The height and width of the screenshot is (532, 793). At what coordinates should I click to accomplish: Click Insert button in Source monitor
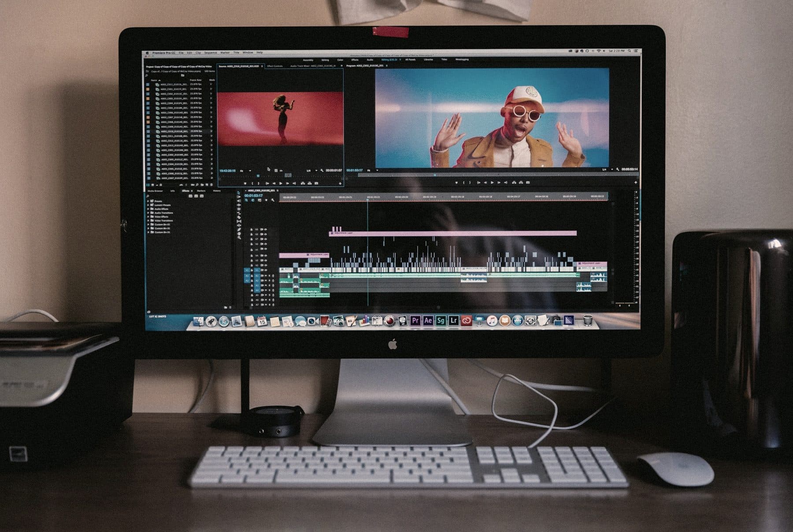303,183
